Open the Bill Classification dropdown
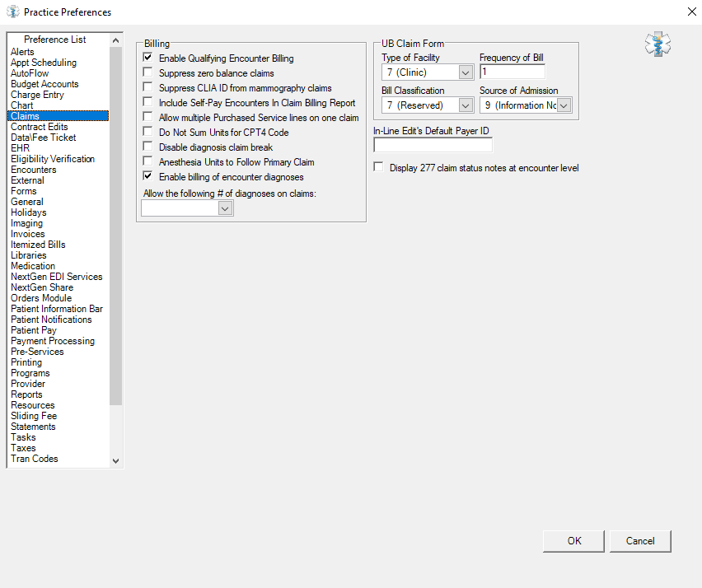This screenshot has height=588, width=702. pos(466,105)
